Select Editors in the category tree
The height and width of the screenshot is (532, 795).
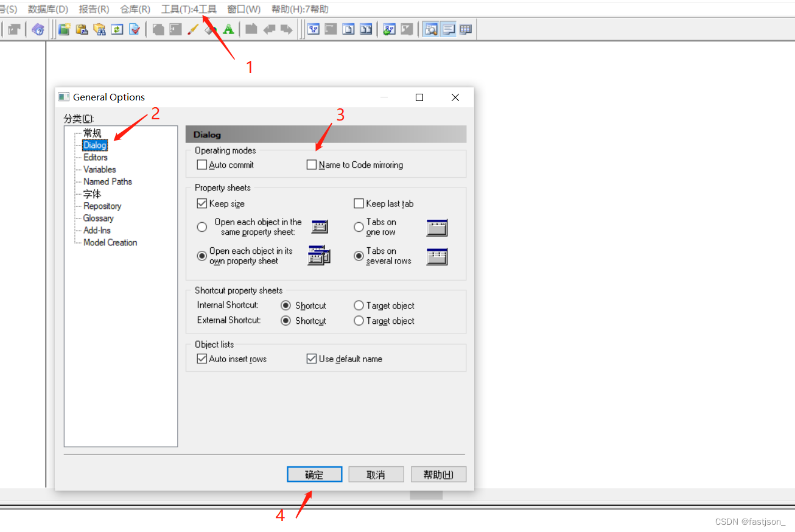point(95,157)
